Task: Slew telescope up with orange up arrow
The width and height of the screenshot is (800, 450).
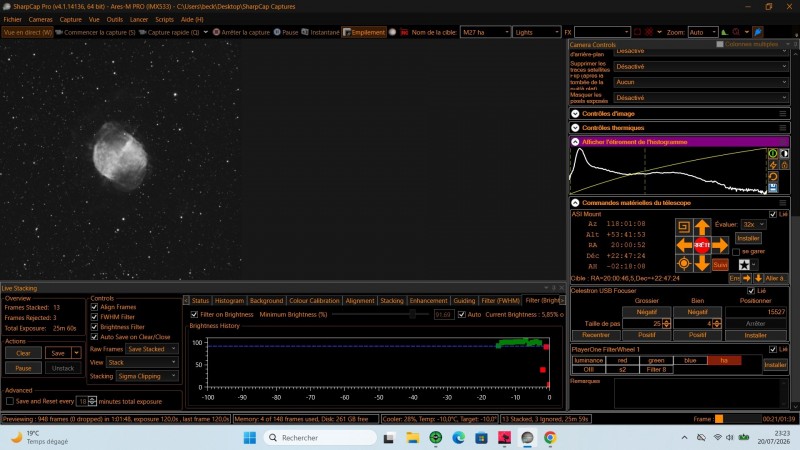Action: pos(702,227)
